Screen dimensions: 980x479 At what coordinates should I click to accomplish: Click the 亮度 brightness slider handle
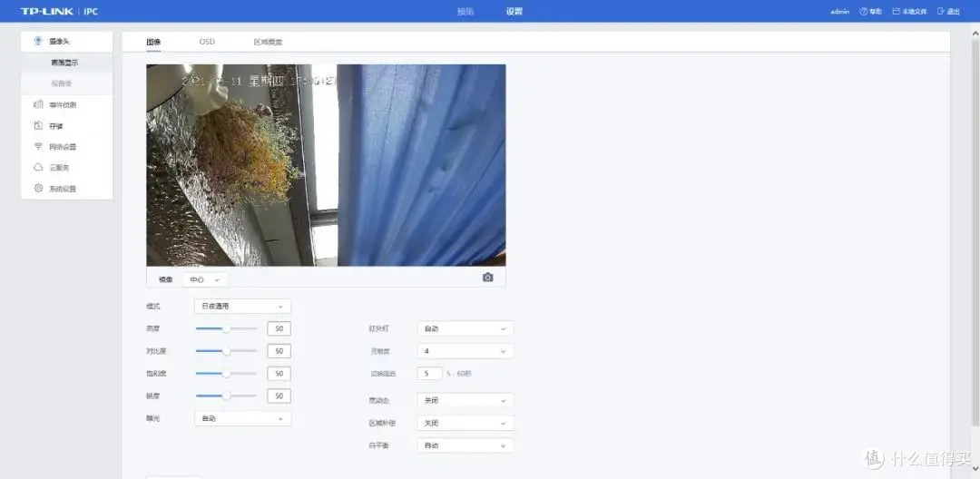click(226, 328)
